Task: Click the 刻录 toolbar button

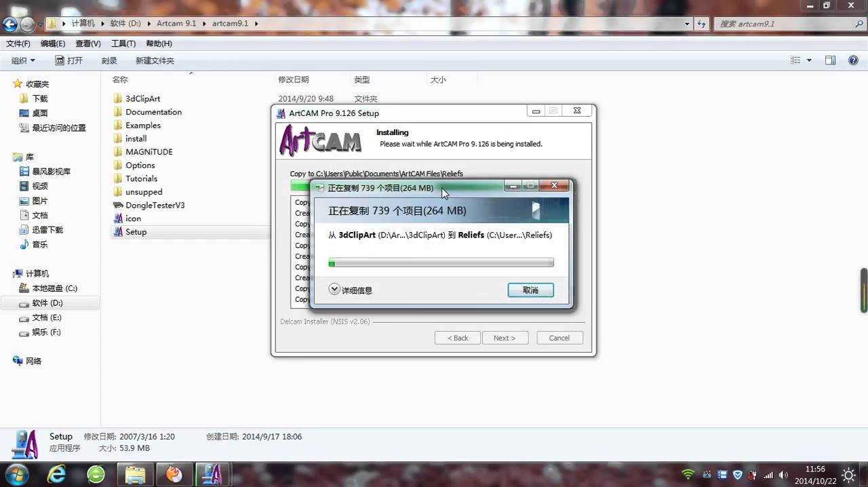Action: [109, 60]
